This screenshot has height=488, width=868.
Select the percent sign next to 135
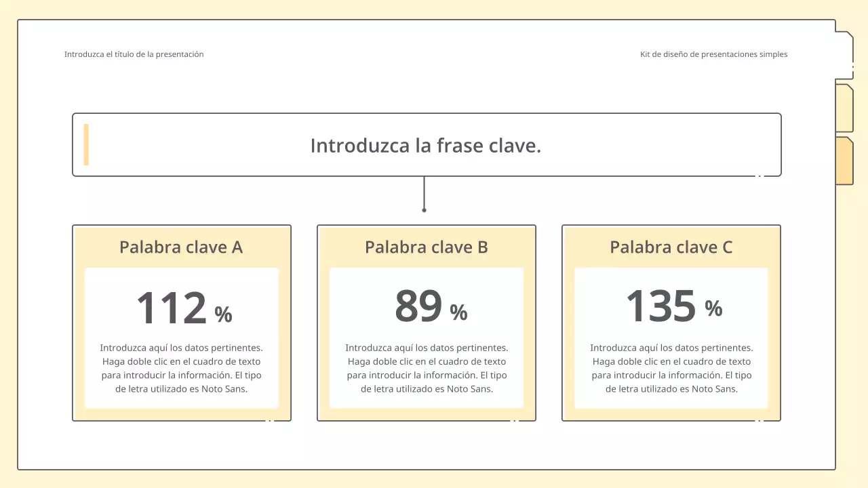[713, 308]
